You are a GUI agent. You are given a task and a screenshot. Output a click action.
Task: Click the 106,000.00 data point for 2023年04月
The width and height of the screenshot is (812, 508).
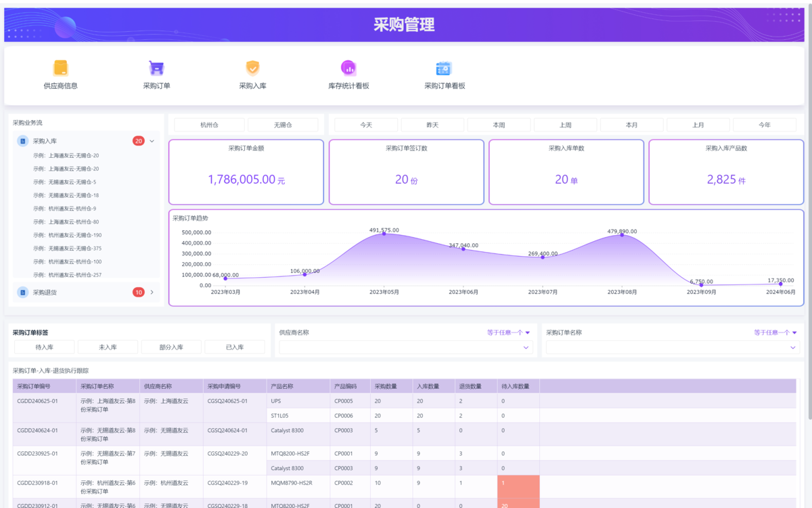(x=304, y=274)
